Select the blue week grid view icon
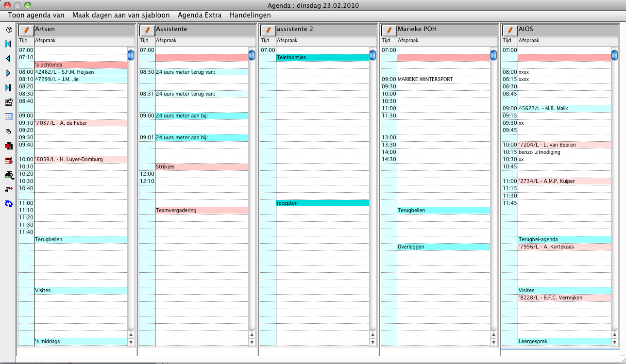The image size is (626, 364). click(x=8, y=116)
